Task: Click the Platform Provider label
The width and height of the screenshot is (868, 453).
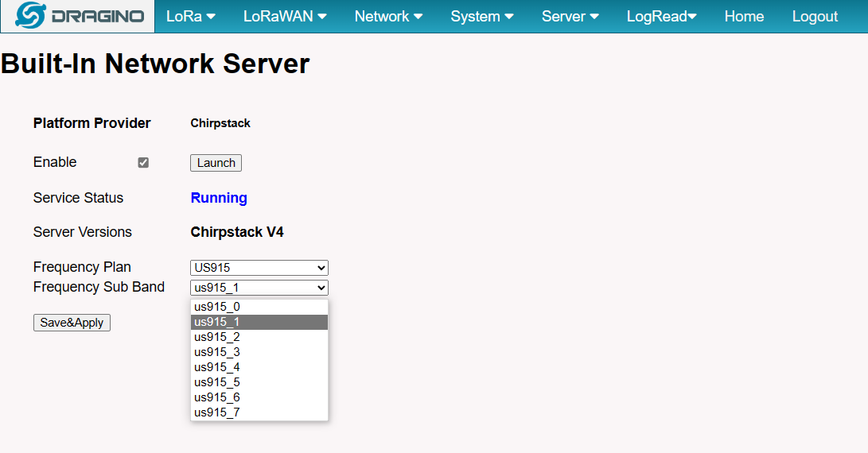Action: tap(92, 123)
